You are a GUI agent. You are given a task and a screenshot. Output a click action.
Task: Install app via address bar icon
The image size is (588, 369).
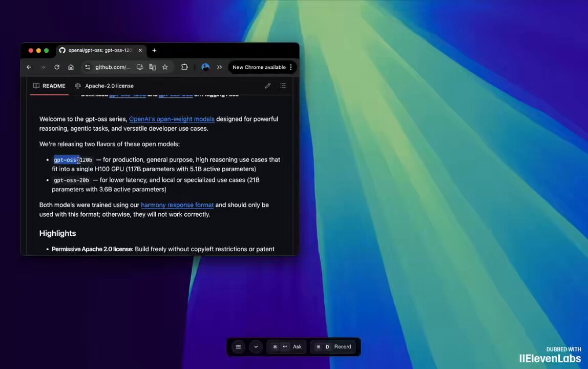click(140, 67)
